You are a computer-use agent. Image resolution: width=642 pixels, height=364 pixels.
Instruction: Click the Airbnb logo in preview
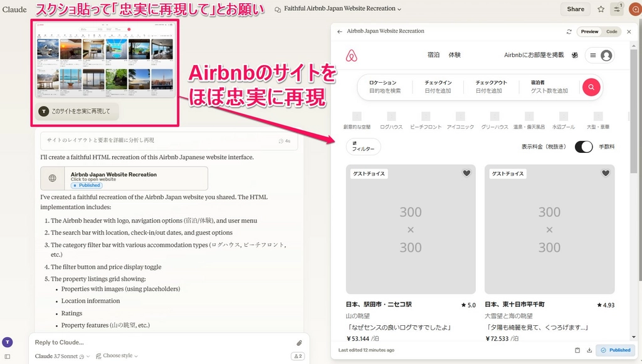pyautogui.click(x=351, y=55)
